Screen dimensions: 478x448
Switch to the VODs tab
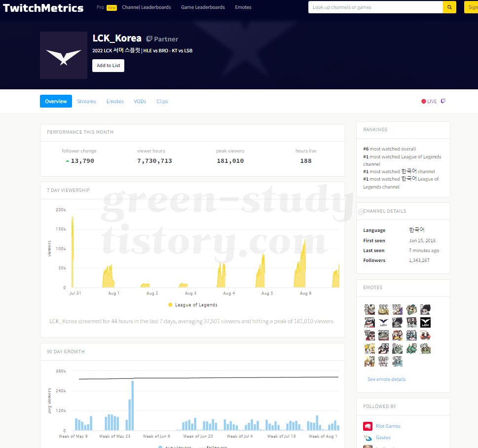[x=140, y=101]
